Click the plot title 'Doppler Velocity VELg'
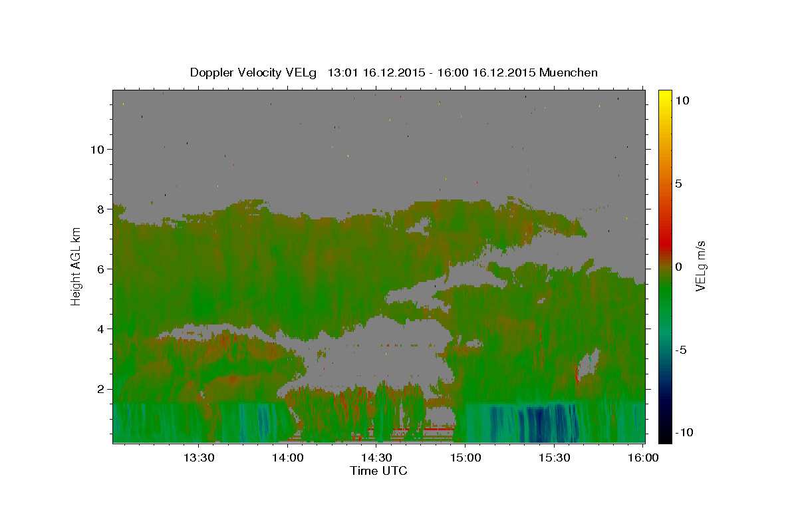The image size is (798, 532). (254, 72)
